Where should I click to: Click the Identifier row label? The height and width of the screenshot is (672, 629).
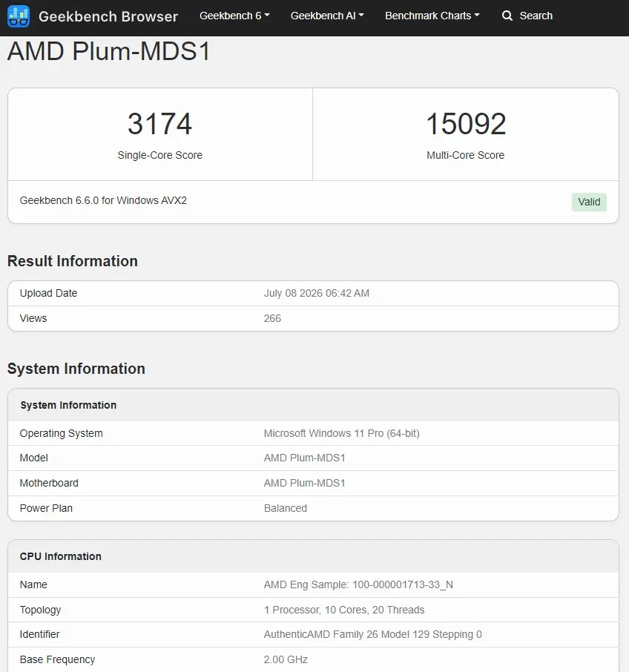point(39,634)
